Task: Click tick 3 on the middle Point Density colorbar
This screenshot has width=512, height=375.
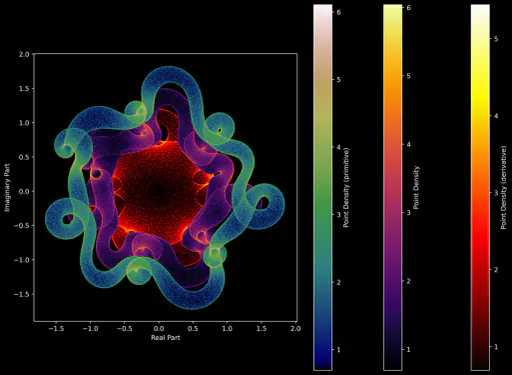Action: (x=408, y=213)
